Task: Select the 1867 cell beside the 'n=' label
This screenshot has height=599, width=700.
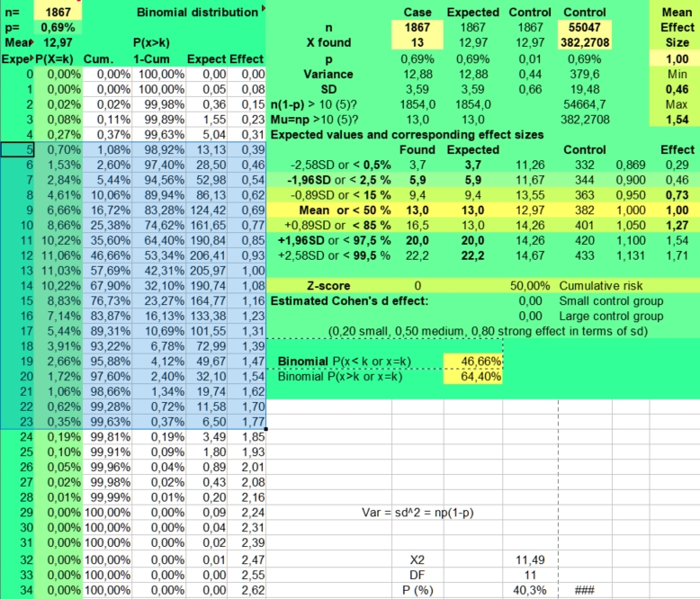Action: point(58,12)
